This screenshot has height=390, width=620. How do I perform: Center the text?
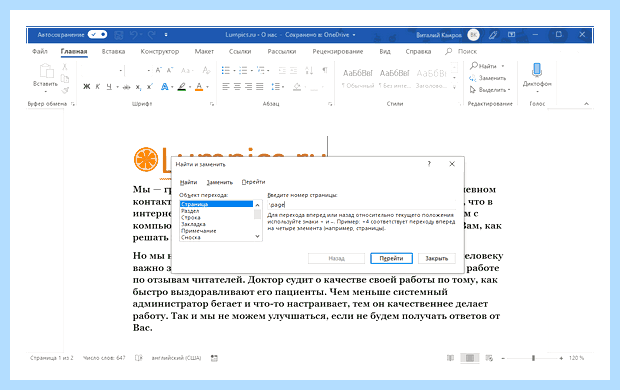[237, 87]
